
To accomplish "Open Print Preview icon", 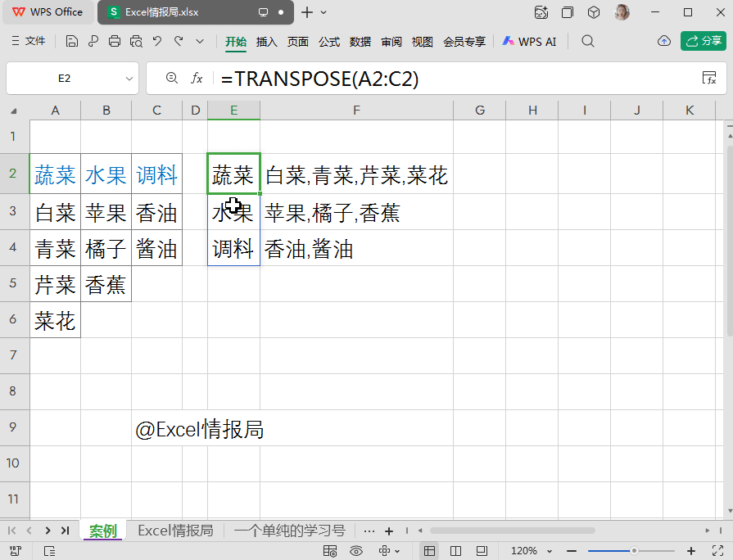I will pyautogui.click(x=136, y=42).
